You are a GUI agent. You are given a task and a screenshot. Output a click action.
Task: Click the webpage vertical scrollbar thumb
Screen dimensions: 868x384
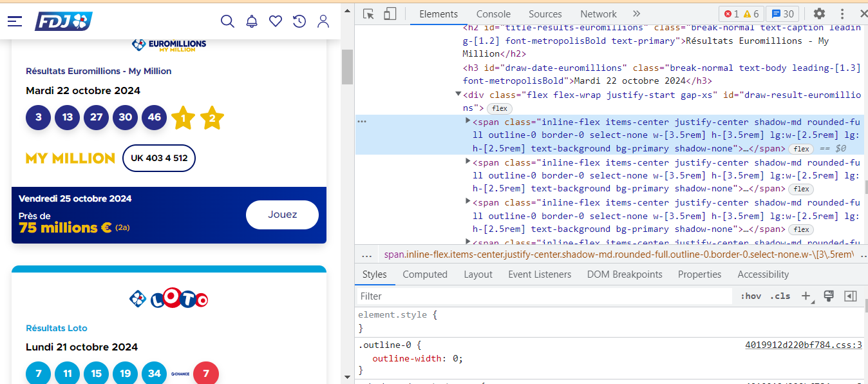(347, 67)
